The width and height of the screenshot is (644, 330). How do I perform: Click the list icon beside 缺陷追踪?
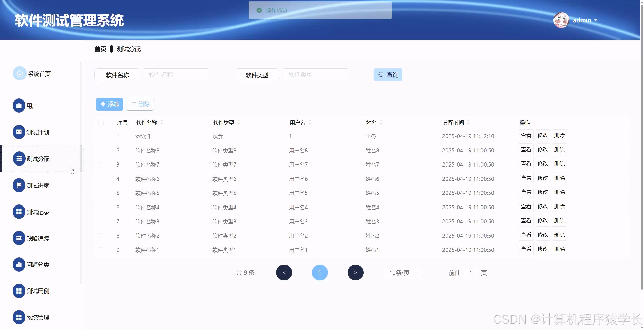tap(19, 238)
